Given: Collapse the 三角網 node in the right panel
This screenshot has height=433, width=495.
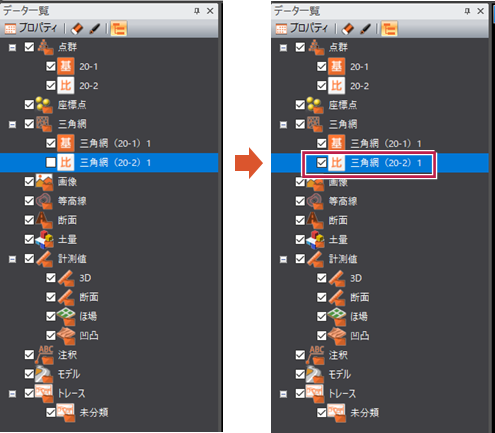Looking at the screenshot, I should [x=283, y=124].
